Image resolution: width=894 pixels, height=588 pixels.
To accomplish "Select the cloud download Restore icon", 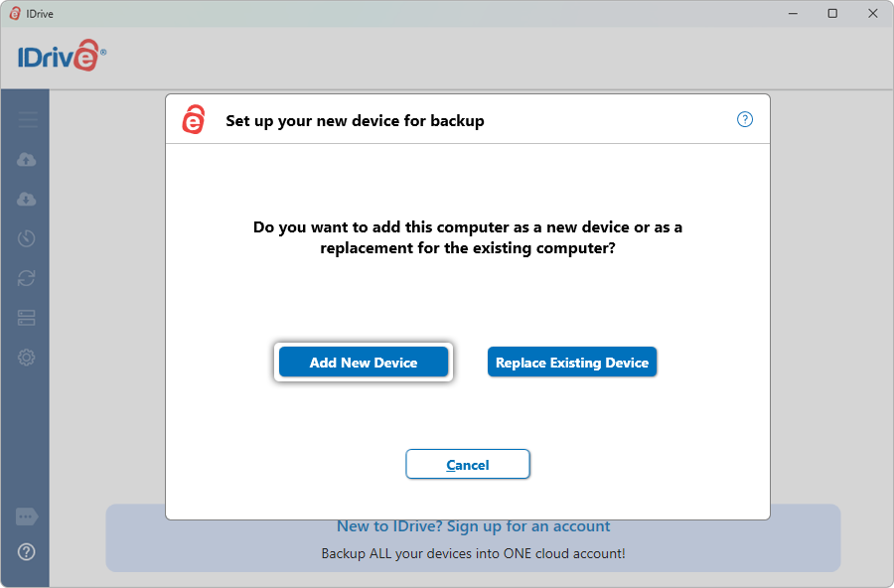I will click(x=27, y=199).
